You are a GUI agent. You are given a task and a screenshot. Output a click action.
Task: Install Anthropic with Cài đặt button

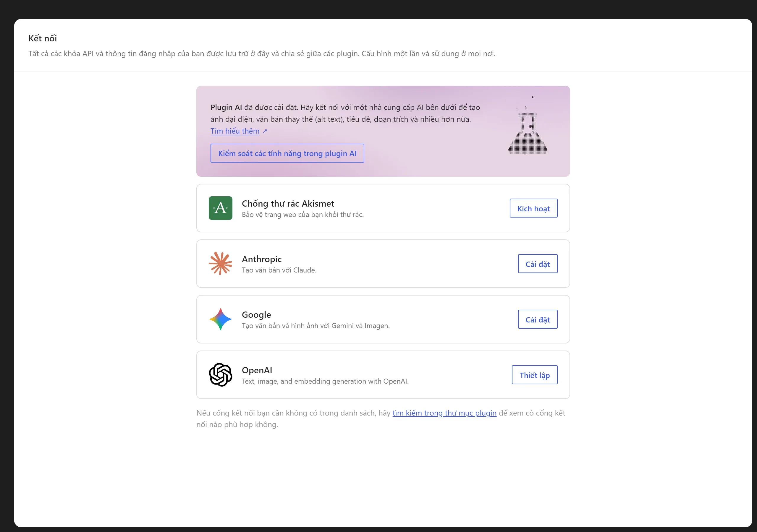[537, 264]
